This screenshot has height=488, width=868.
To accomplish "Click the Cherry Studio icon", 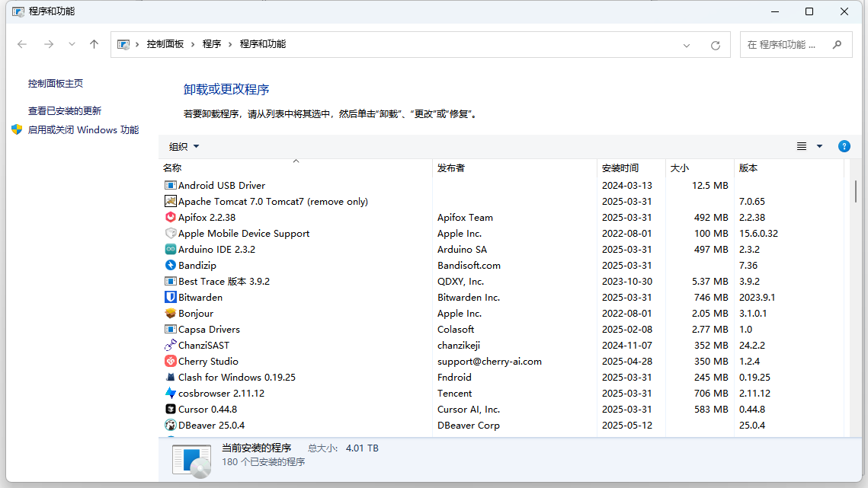I will 171,362.
